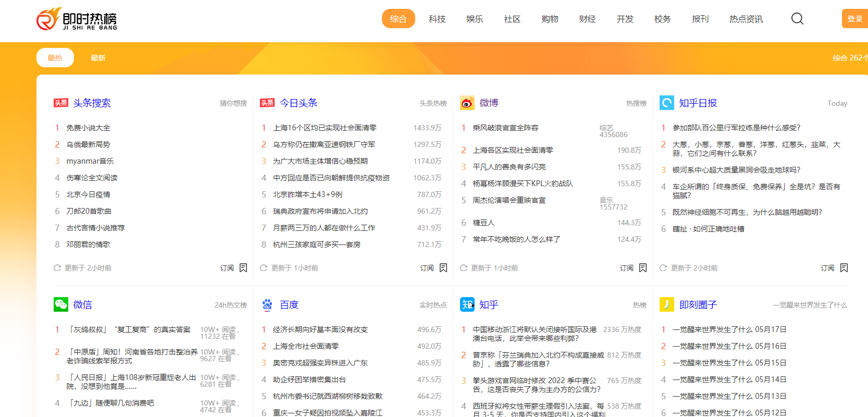Open the 微博 card title link
This screenshot has height=417, width=868.
tap(489, 103)
